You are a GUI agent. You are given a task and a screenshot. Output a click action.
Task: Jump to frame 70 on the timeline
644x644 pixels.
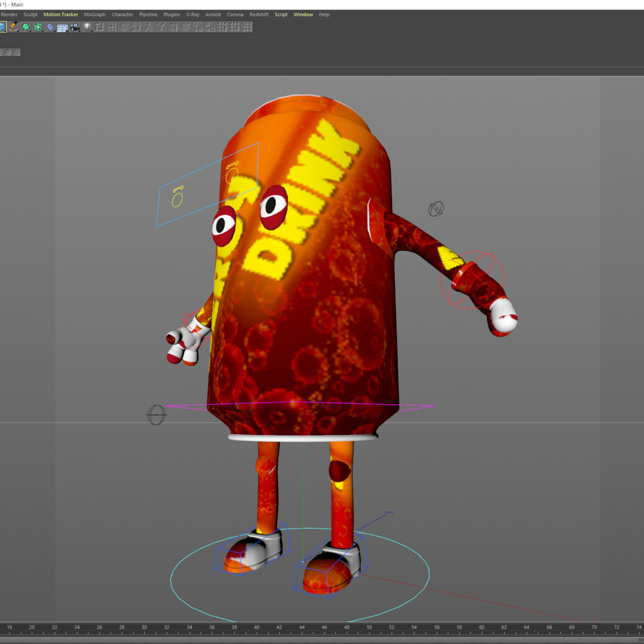(594, 628)
